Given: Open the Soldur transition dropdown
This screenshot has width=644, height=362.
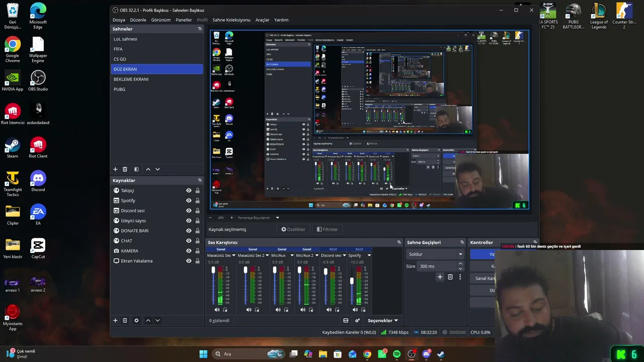Looking at the screenshot, I should 435,254.
